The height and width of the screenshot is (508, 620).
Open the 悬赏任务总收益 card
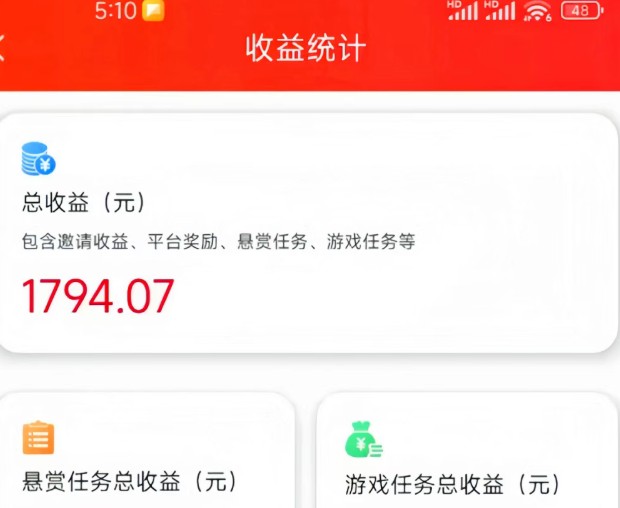coord(147,450)
